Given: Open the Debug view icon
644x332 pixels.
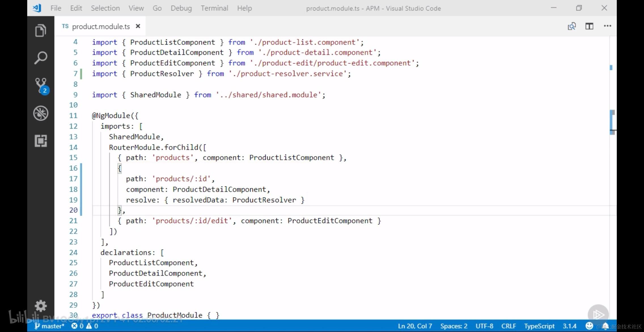Looking at the screenshot, I should [x=41, y=113].
